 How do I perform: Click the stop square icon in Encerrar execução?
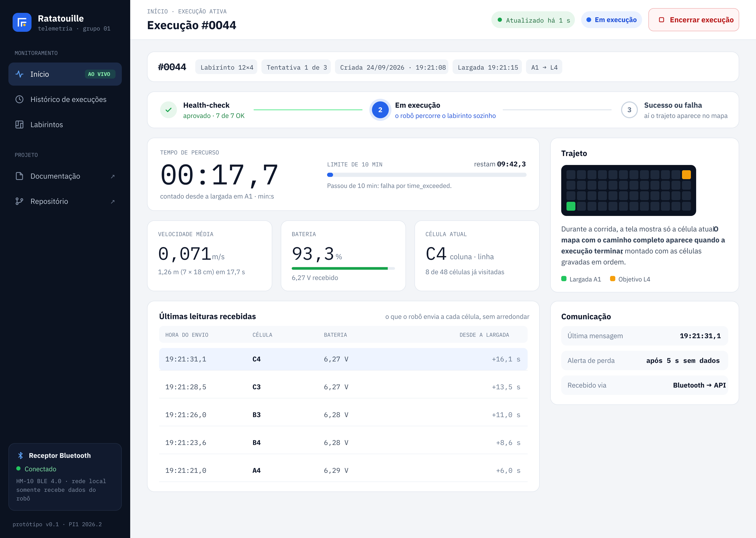[x=661, y=20]
